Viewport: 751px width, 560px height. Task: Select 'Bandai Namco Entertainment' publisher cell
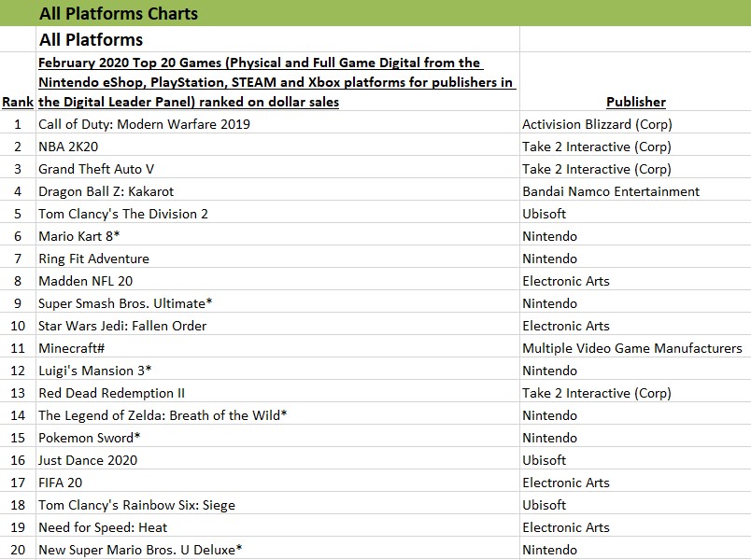(611, 191)
